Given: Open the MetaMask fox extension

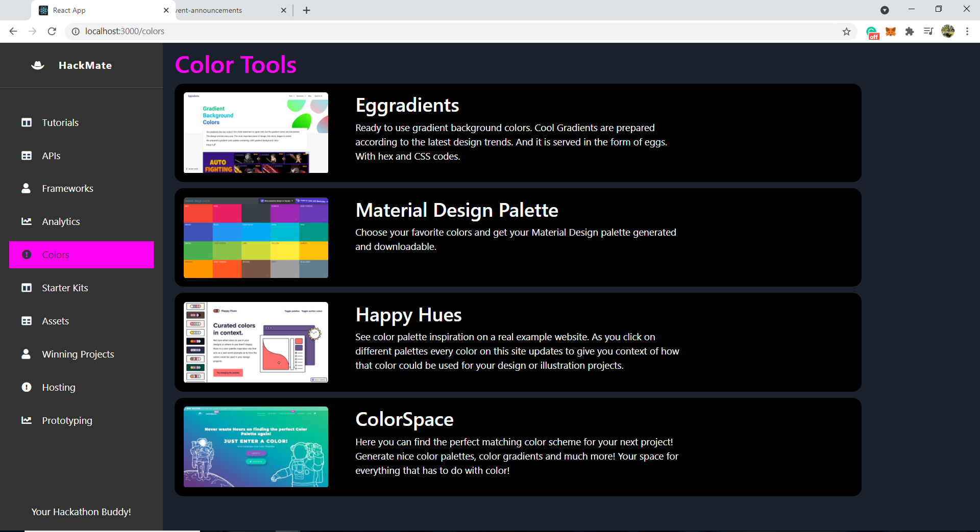Looking at the screenshot, I should point(891,32).
